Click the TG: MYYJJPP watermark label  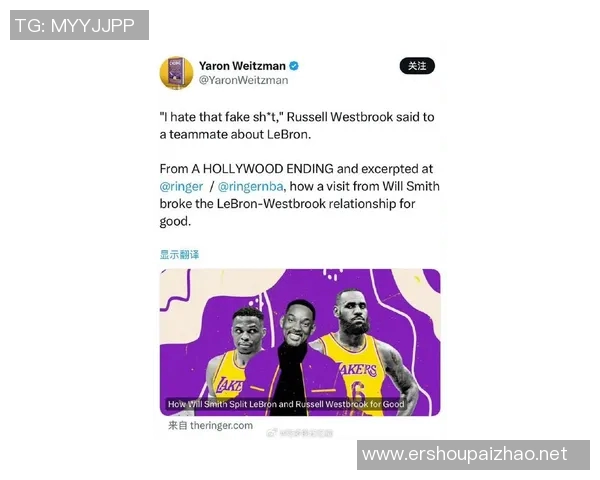tap(79, 25)
